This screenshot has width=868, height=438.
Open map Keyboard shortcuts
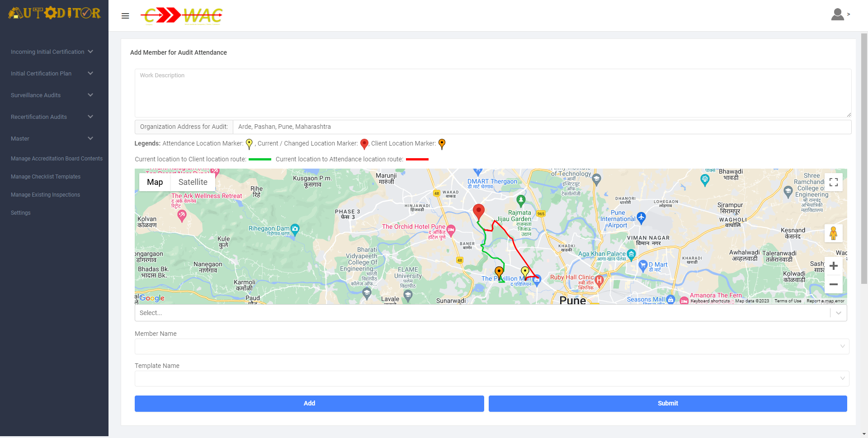(x=710, y=301)
